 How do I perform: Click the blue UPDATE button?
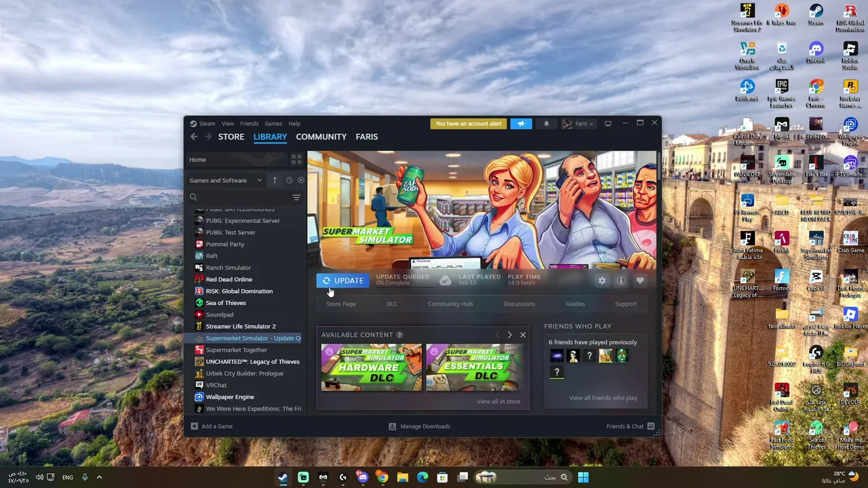(x=343, y=281)
